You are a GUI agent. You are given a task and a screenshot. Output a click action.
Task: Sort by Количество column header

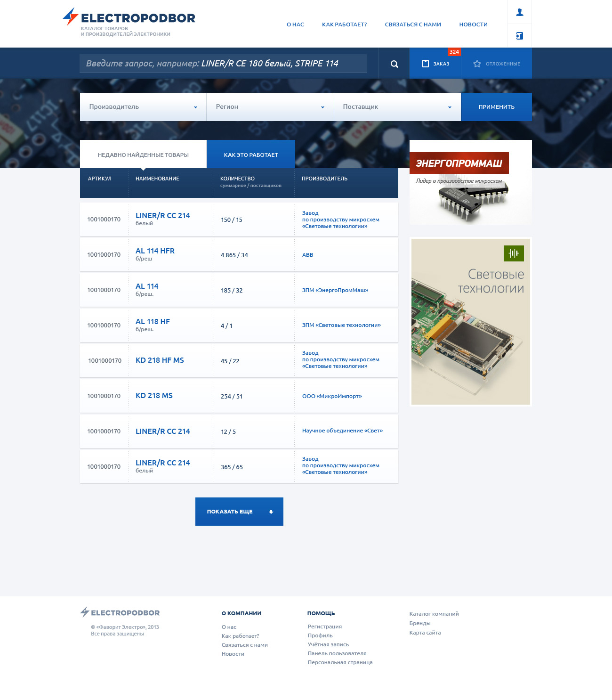pos(237,179)
